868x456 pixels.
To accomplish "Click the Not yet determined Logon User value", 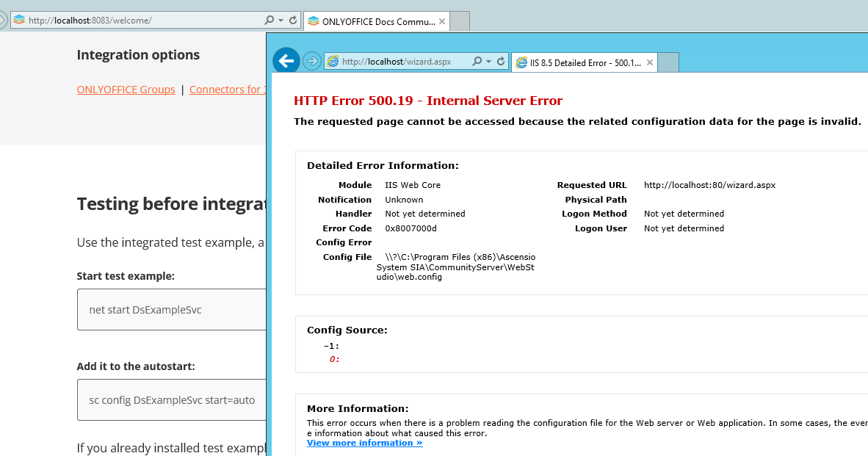I will click(x=684, y=228).
